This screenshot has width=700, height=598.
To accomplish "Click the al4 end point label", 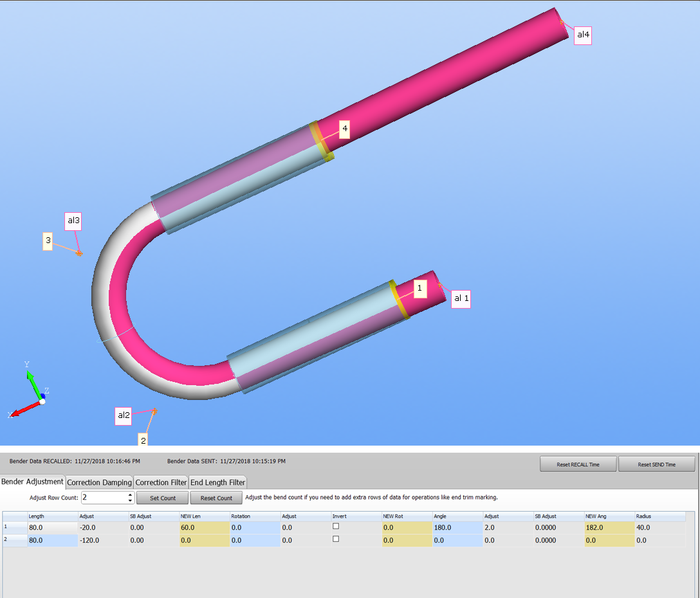I will click(x=582, y=35).
